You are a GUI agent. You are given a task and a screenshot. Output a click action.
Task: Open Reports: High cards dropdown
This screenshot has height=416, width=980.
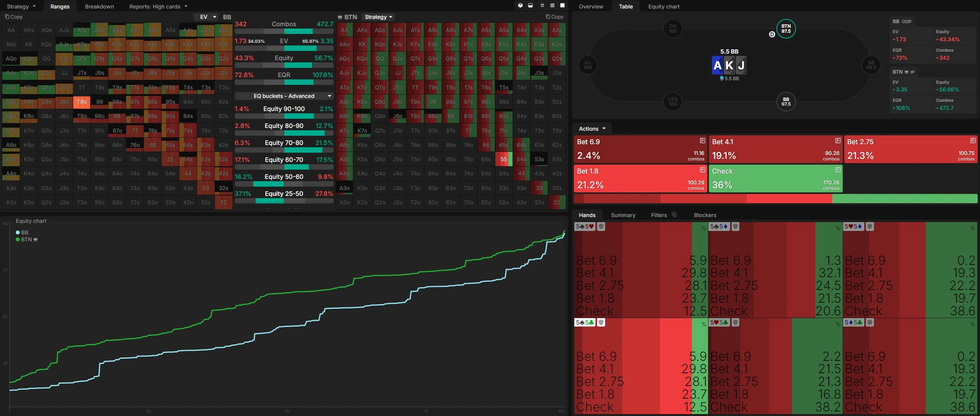(158, 6)
